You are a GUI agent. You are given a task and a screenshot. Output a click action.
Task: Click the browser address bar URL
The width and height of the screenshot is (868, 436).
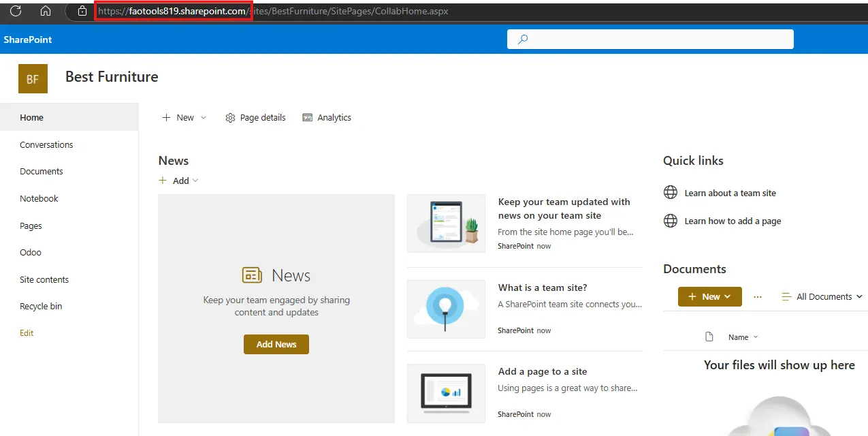[273, 12]
